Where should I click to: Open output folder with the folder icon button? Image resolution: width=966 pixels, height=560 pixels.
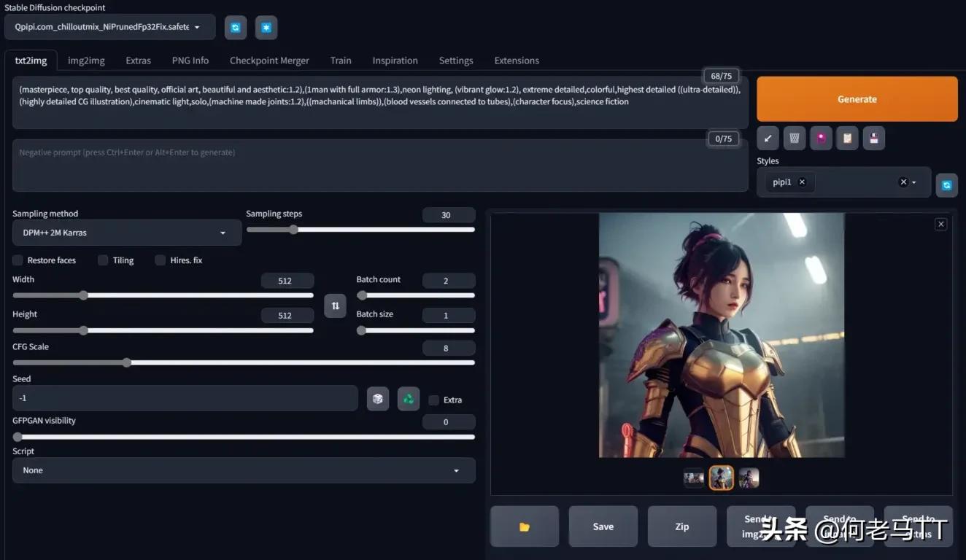(524, 526)
